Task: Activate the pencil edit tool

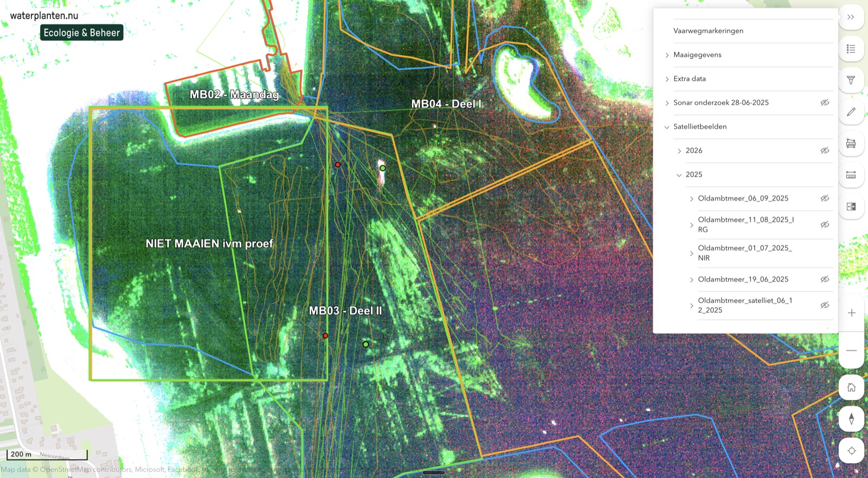Action: tap(851, 112)
